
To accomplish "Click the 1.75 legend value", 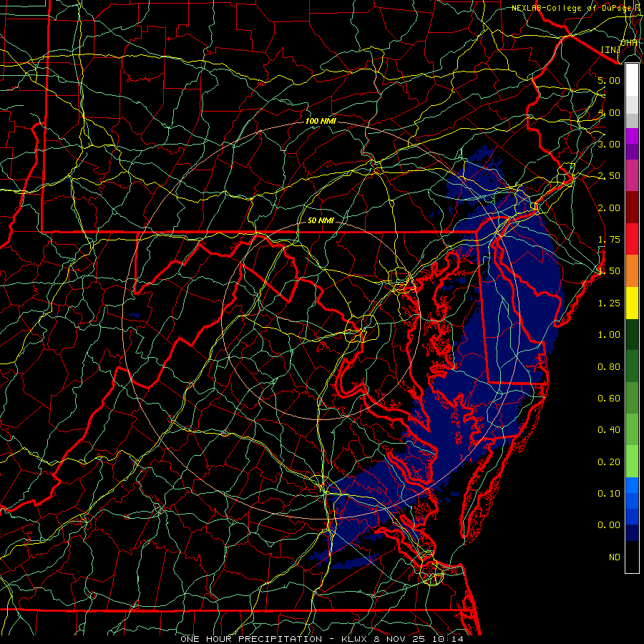I will [x=609, y=240].
